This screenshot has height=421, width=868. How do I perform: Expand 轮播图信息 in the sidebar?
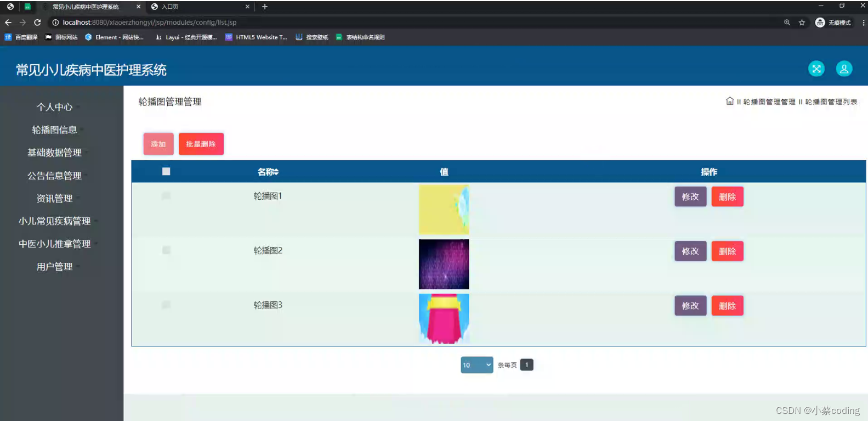coord(55,130)
